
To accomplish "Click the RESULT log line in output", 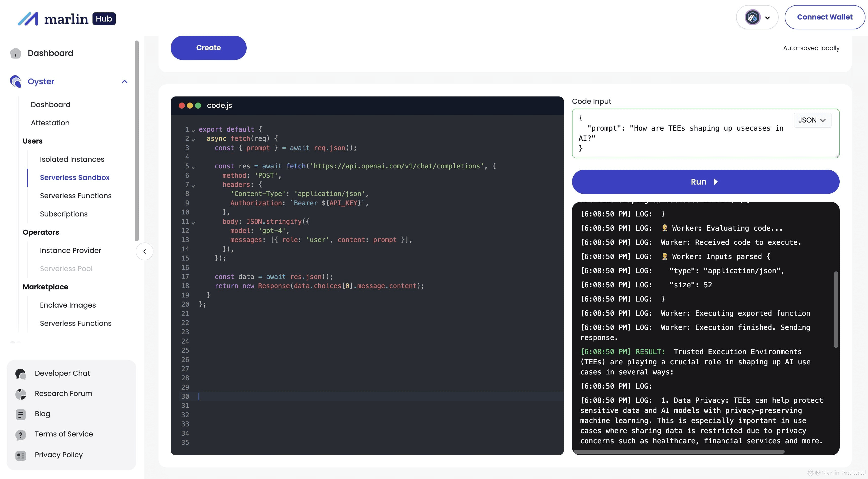I will point(695,362).
